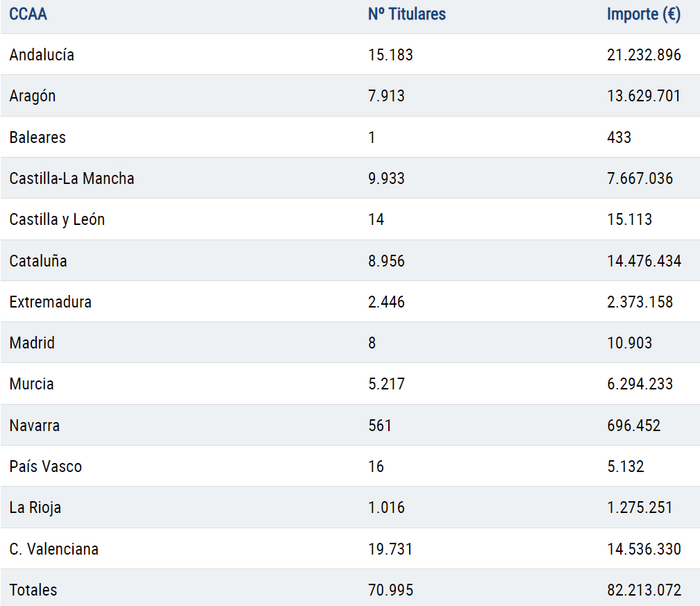Image resolution: width=700 pixels, height=606 pixels.
Task: Click the Nº Titulares column header
Action: (x=407, y=14)
